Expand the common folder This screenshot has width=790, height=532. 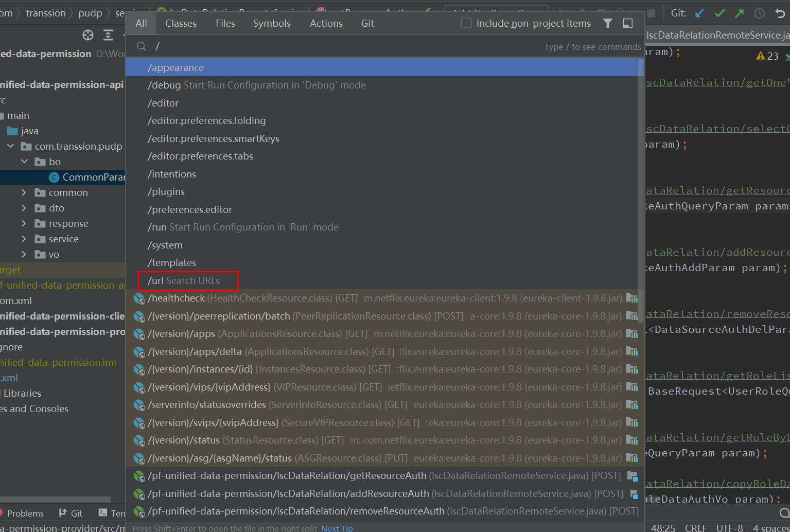[x=24, y=192]
